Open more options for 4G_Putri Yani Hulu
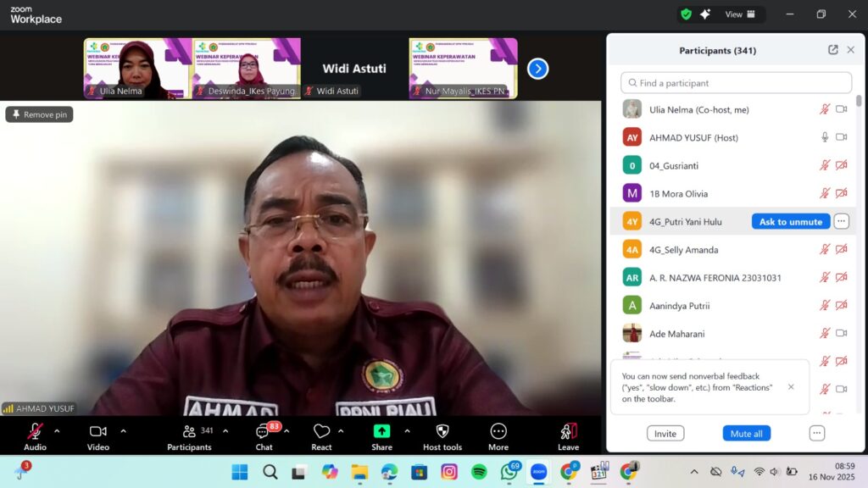This screenshot has height=488, width=868. coord(841,221)
